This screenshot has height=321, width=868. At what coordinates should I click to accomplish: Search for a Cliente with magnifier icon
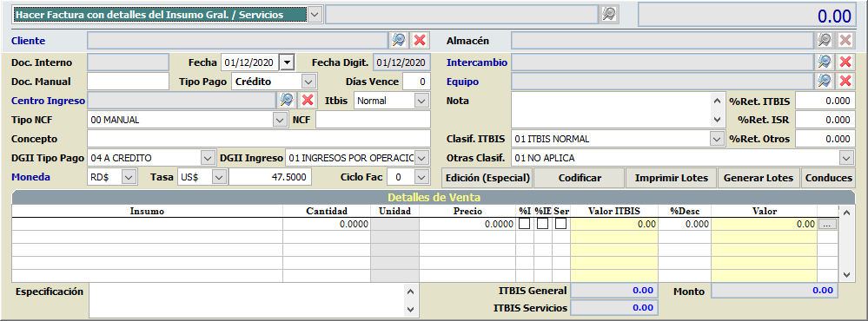click(398, 40)
